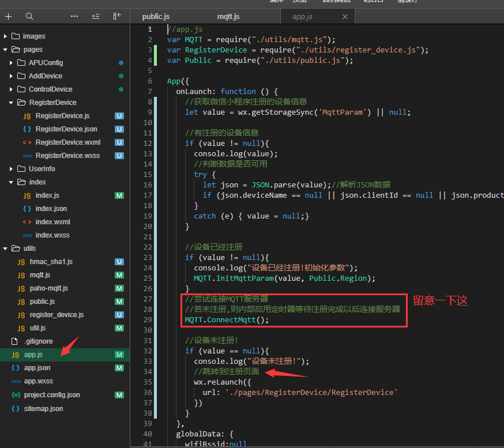Open RegisterDevice.js file
Image resolution: width=504 pixels, height=448 pixels.
(x=62, y=116)
